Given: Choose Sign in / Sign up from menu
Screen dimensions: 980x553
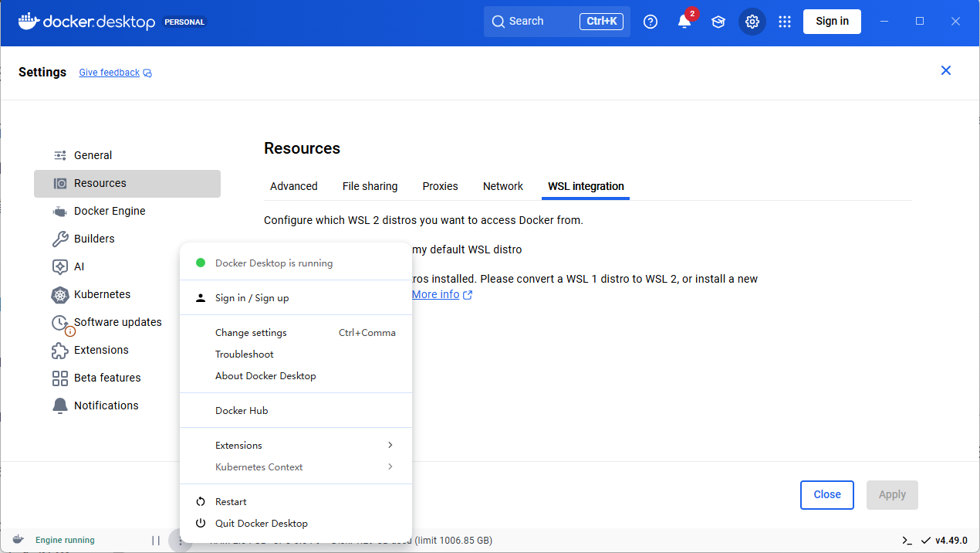Looking at the screenshot, I should (x=296, y=297).
